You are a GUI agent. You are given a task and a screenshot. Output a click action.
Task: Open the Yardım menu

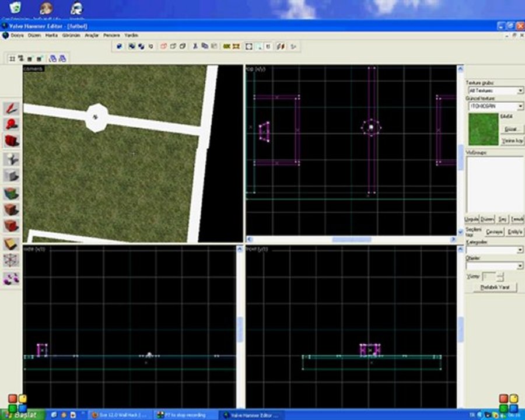131,35
